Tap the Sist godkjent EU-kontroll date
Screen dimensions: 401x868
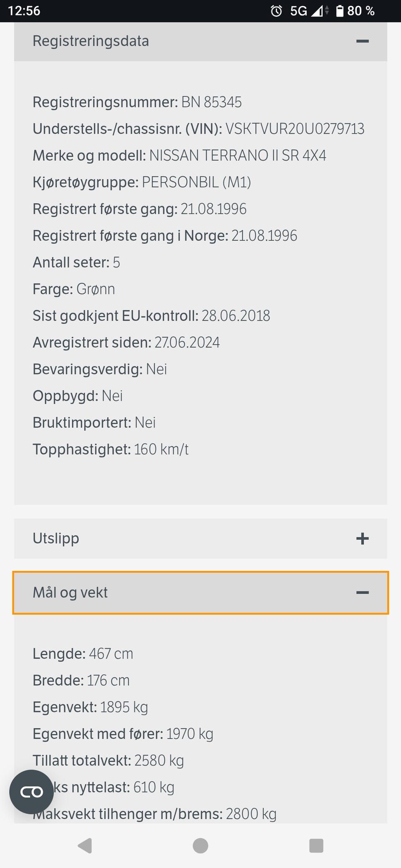click(x=236, y=316)
